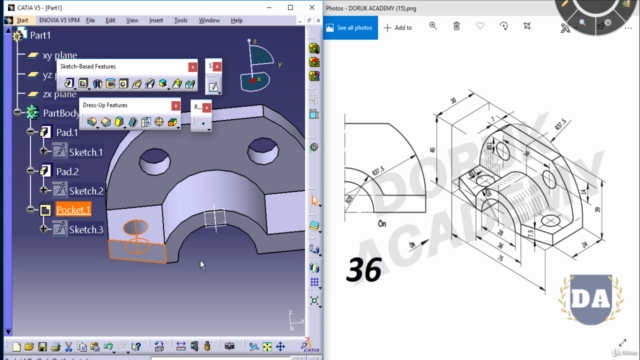Select the Removed Multi-sections Solid icon
The image size is (640, 360).
tap(190, 83)
